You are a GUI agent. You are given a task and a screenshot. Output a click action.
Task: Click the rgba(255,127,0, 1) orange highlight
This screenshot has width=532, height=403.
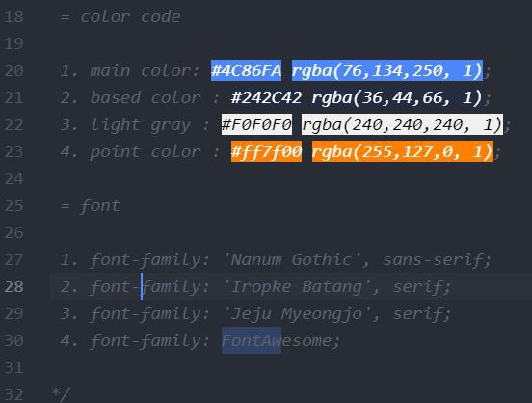(403, 151)
